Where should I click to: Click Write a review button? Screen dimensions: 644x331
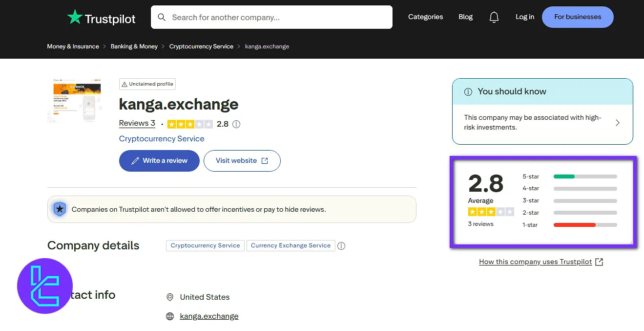tap(159, 161)
